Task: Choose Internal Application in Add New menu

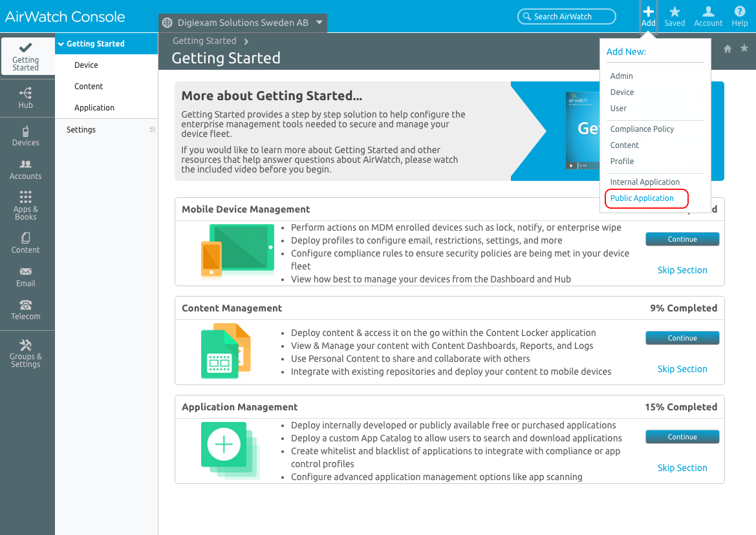Action: 645,182
